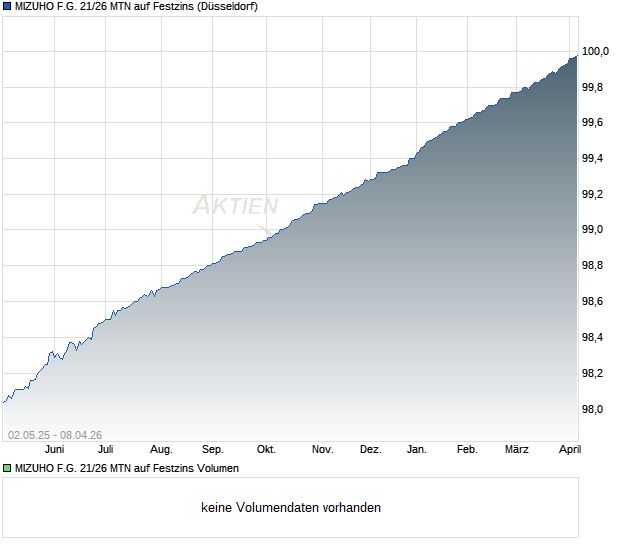Select the Juli label on the time axis

pos(106,450)
